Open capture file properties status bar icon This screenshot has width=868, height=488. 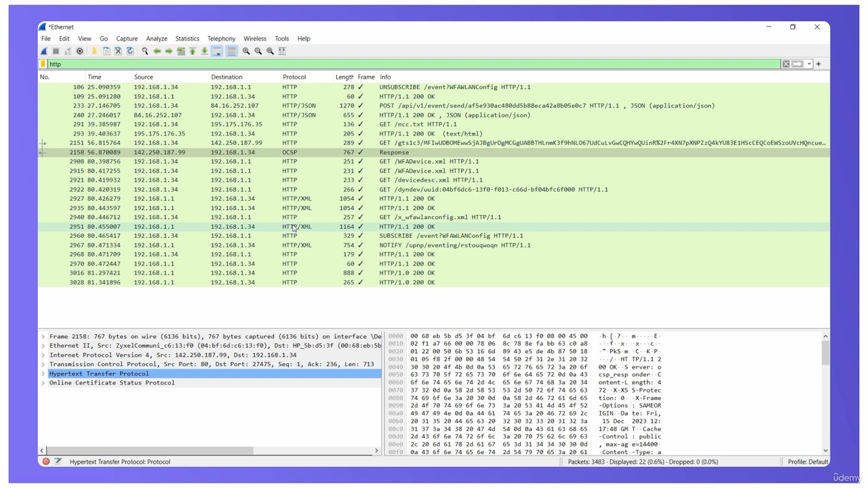coord(58,462)
